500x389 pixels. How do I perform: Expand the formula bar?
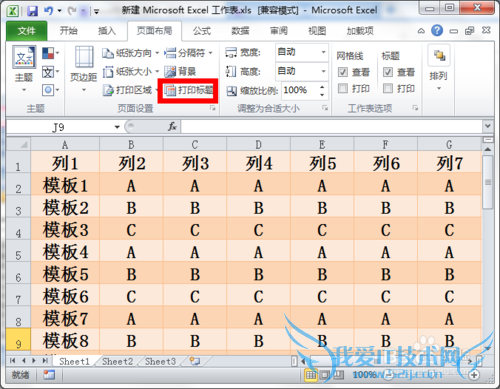(488, 126)
